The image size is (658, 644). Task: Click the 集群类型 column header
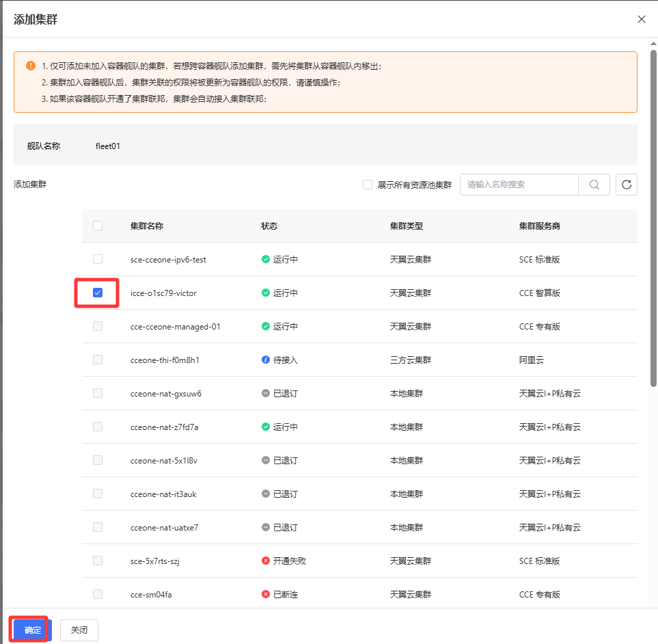407,226
